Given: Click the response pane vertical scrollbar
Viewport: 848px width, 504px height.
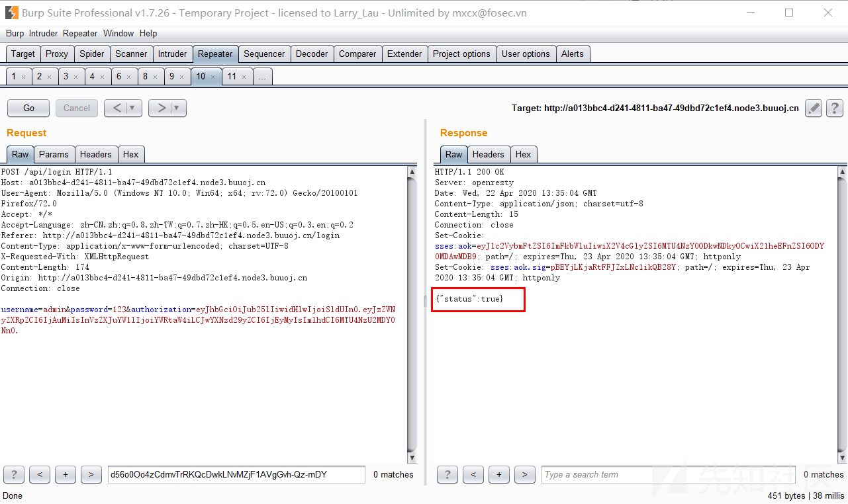Looking at the screenshot, I should (x=842, y=315).
